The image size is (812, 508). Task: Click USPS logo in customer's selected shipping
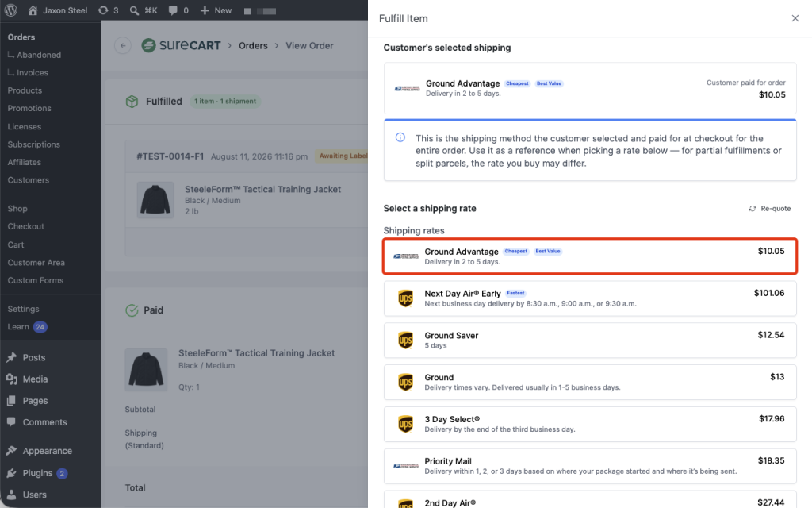tap(407, 89)
